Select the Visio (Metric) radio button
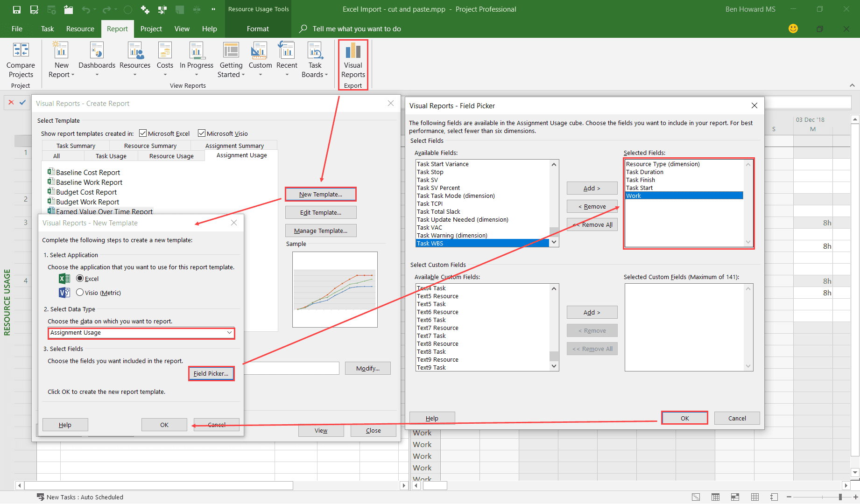Screen dimensions: 860x504 click(80, 292)
